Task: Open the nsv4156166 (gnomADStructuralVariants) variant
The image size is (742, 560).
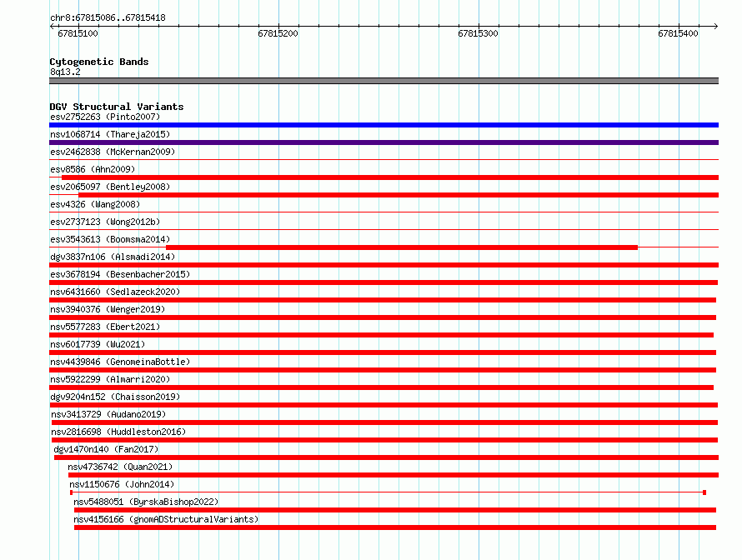Action: (x=166, y=519)
